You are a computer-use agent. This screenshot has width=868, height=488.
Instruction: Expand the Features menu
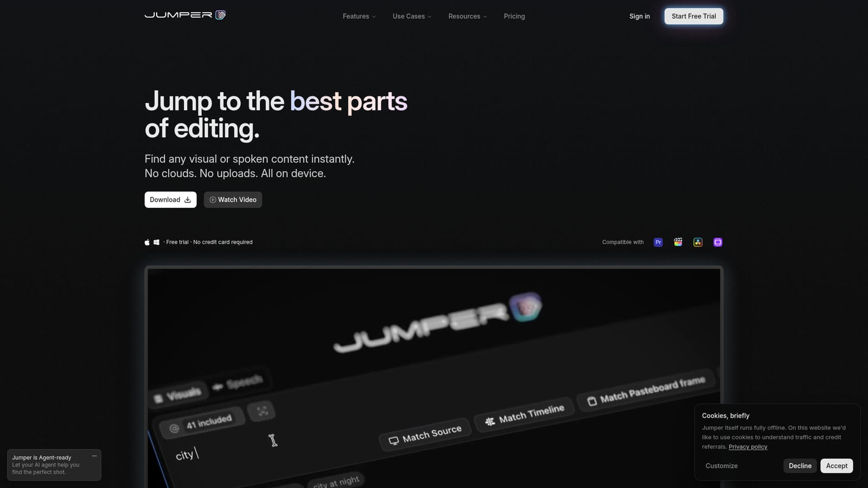pos(359,16)
